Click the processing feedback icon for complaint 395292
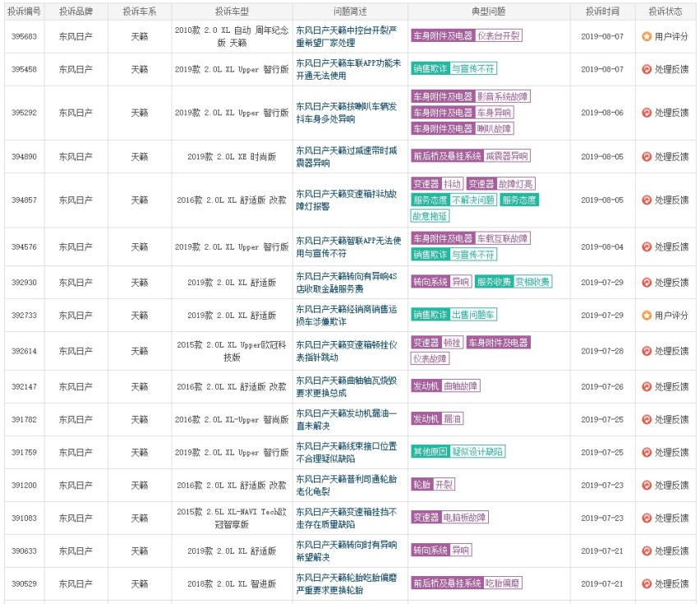Screen dimensions: 700x604 coord(647,113)
